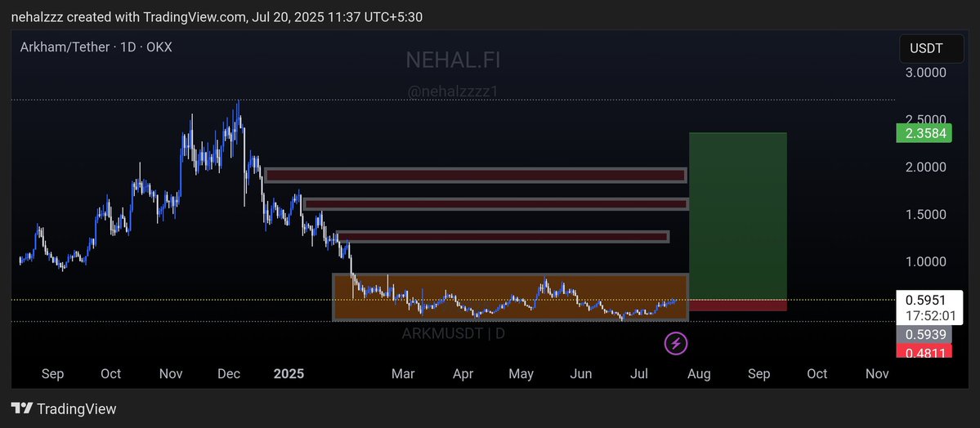
Task: Click the Apr time axis label
Action: coord(463,373)
